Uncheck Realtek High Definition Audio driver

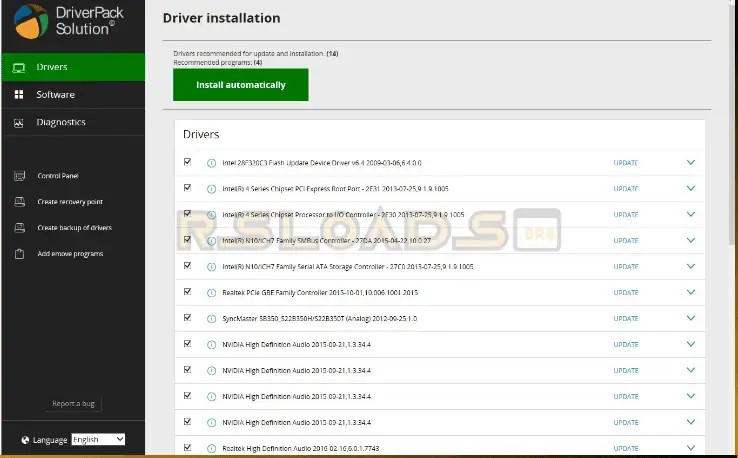pos(187,447)
